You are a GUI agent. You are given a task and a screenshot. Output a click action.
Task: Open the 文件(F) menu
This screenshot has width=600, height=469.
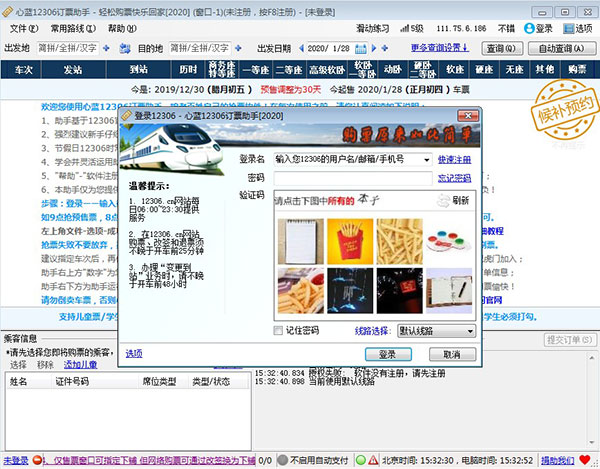[24, 29]
